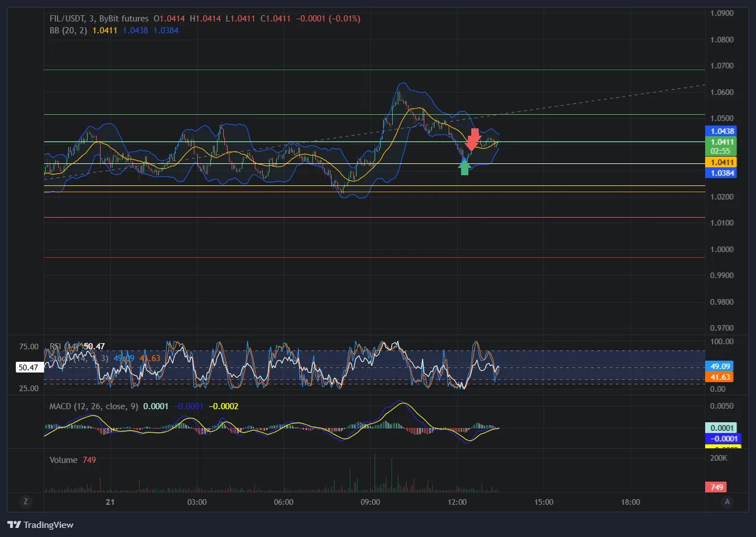Screen dimensions: 756x537
Task: Click the blue -0.0001 MACD axis label
Action: point(723,439)
